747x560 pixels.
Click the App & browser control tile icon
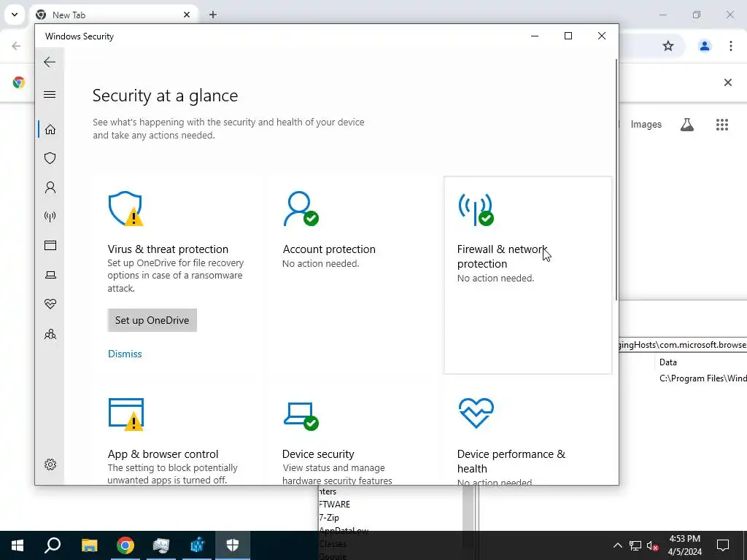point(126,414)
